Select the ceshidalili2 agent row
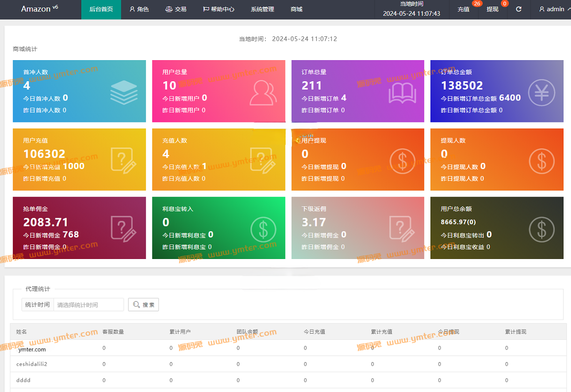This screenshot has height=392, width=571. click(x=288, y=364)
